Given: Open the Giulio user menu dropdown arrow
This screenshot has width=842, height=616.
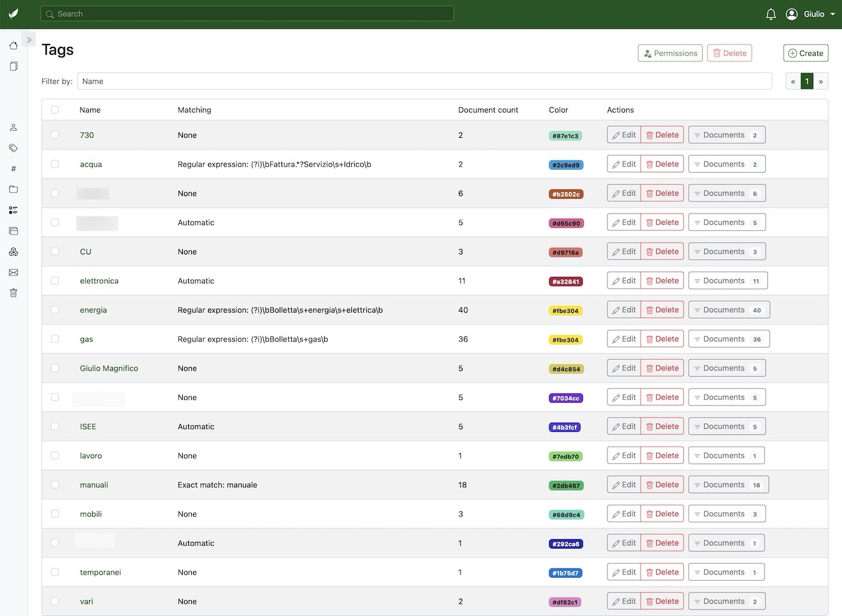Looking at the screenshot, I should tap(832, 14).
